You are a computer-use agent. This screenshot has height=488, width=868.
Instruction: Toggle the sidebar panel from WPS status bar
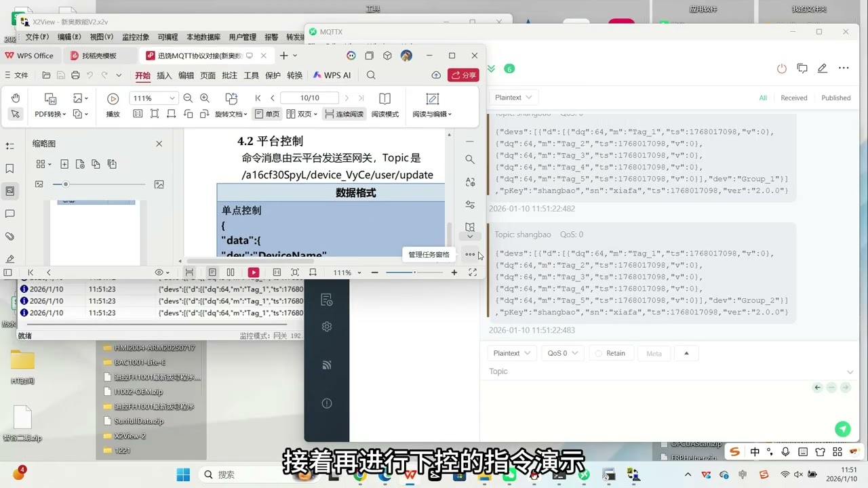(x=8, y=272)
